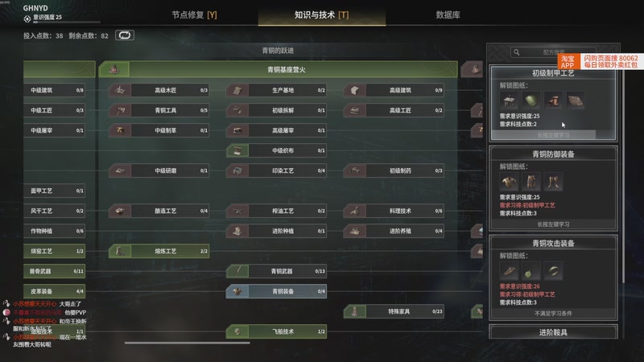Select the 青铜装备 armor icon
The width and height of the screenshot is (644, 362).
[237, 291]
